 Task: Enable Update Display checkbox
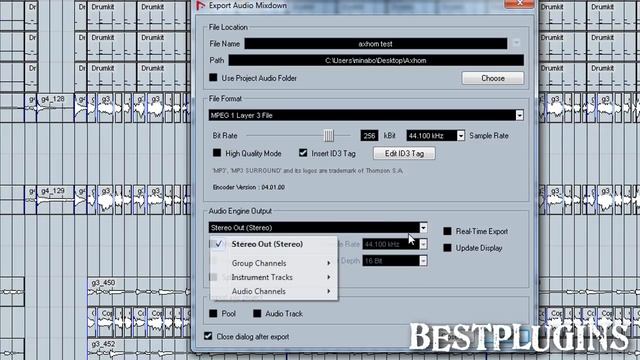447,248
